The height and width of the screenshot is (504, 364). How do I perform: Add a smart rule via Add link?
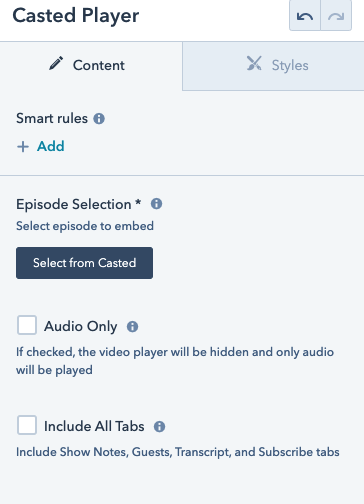click(50, 146)
